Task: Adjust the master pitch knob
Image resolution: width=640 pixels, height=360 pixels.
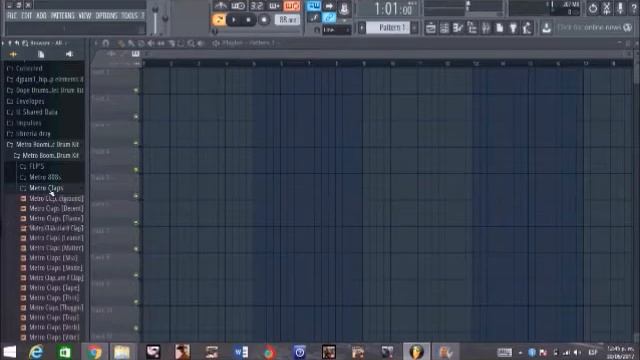Action: [165, 18]
